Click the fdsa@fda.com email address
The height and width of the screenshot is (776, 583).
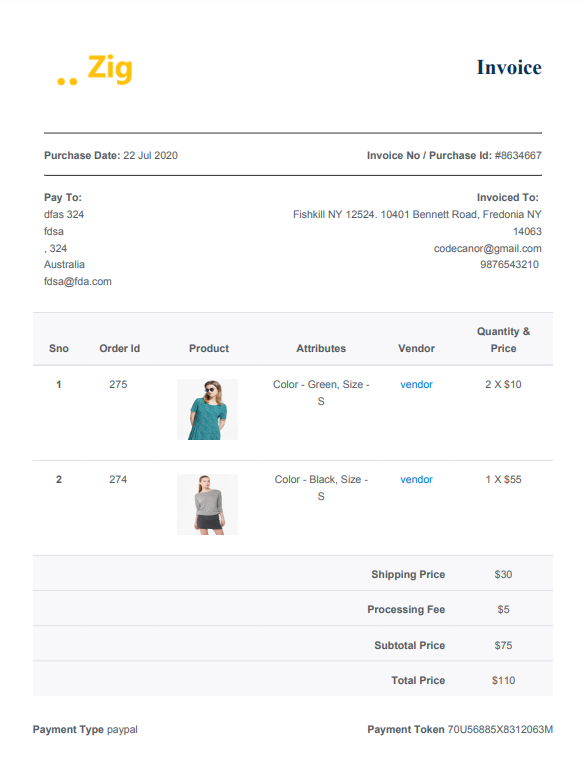coord(78,282)
